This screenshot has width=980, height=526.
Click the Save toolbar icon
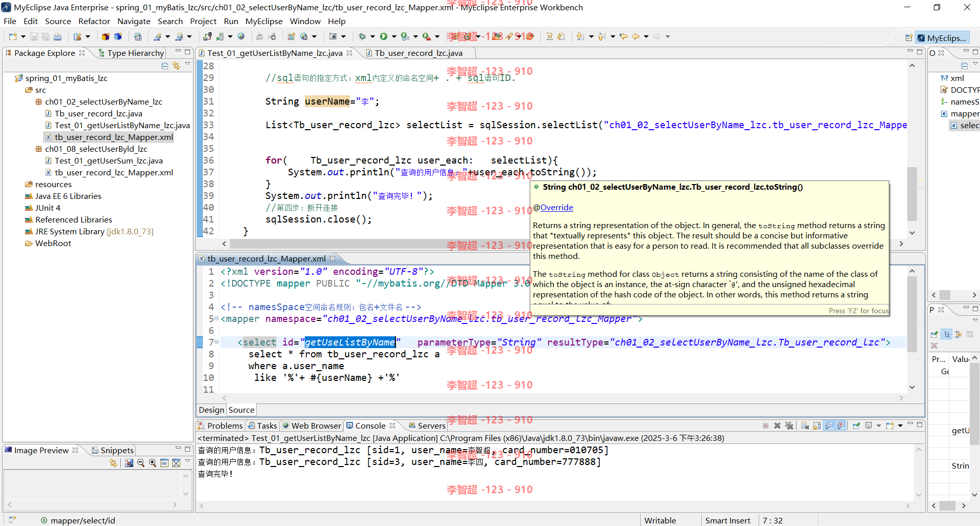34,37
